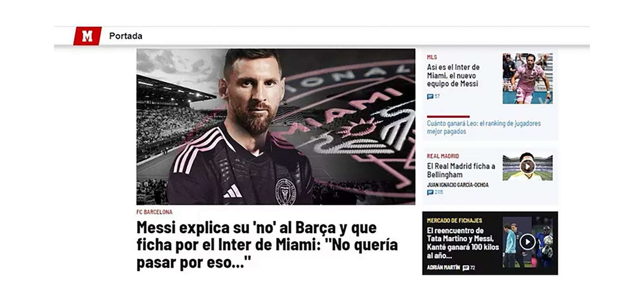The image size is (644, 300).
Task: Open the MERCADO DE FICHAJES section label
Action: coord(454,220)
